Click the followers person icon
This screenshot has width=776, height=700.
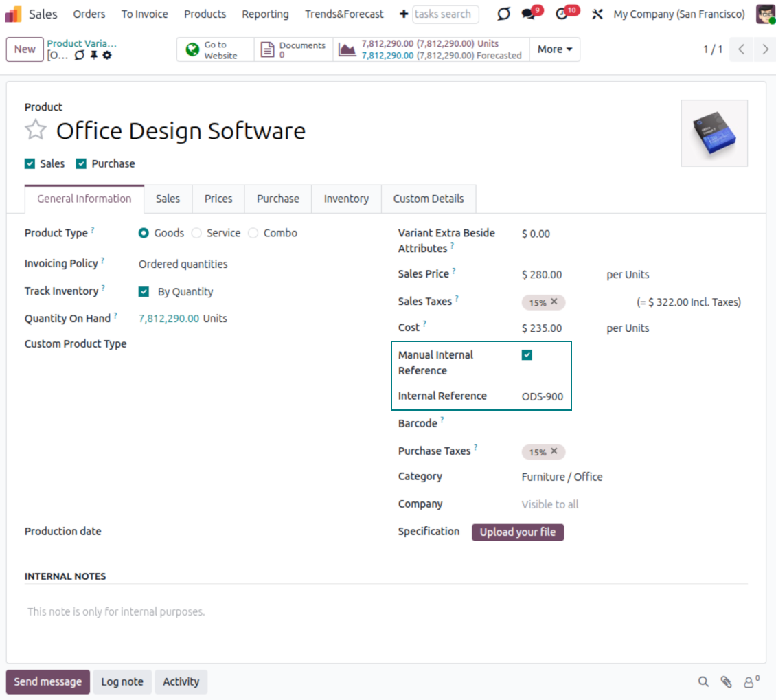(750, 681)
